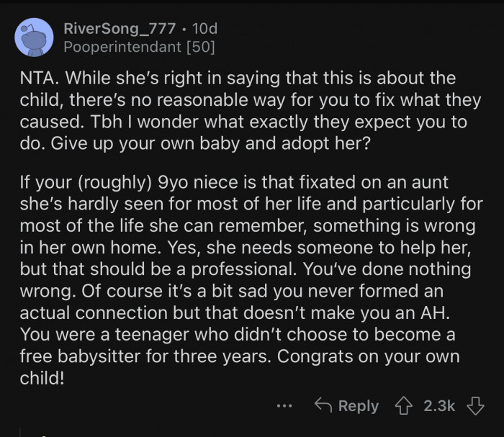Click the Reply button text

pos(359,406)
